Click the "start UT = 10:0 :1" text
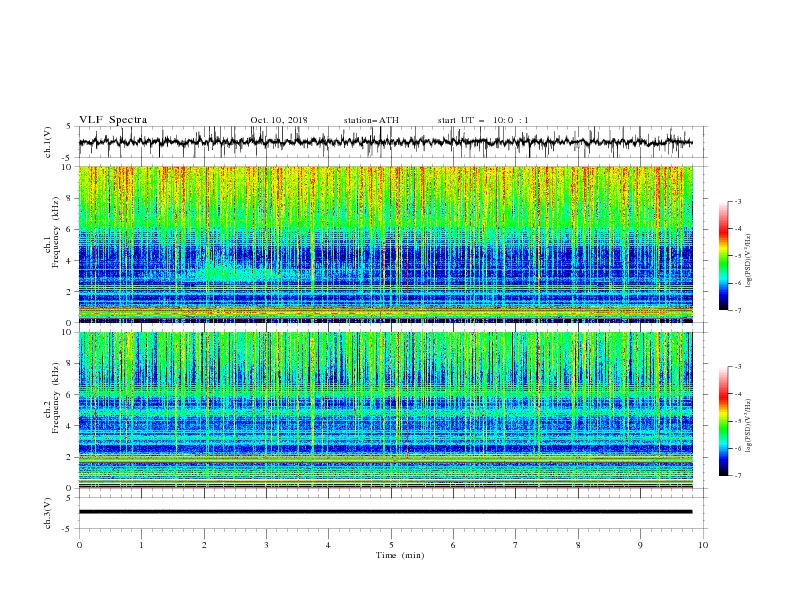Viewport: 792px width, 612px height. 483,120
